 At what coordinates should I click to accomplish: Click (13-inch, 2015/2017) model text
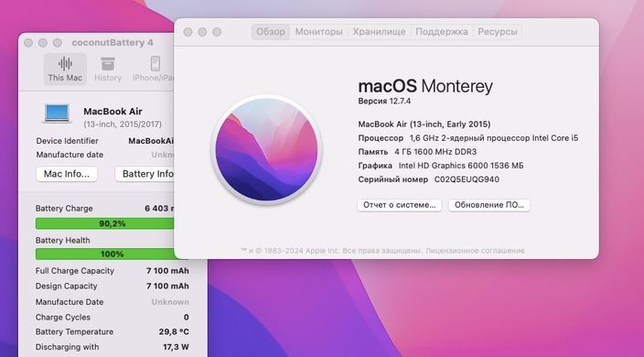click(123, 124)
